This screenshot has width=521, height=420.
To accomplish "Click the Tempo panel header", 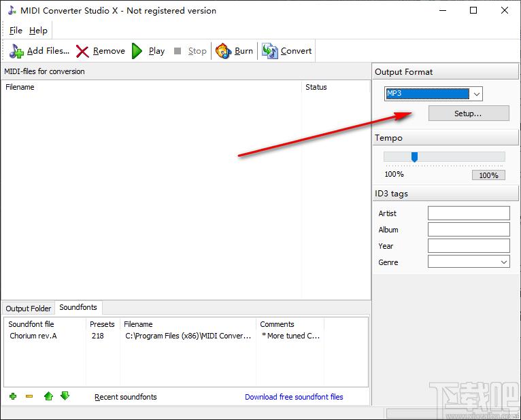I will coord(446,138).
